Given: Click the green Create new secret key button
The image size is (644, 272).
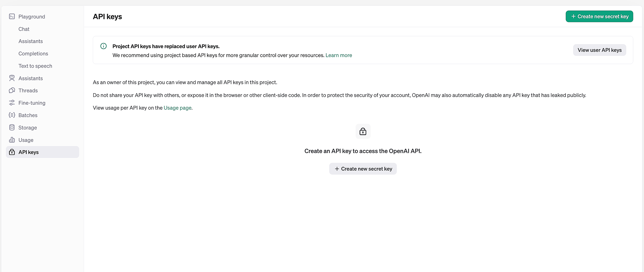Looking at the screenshot, I should [599, 16].
